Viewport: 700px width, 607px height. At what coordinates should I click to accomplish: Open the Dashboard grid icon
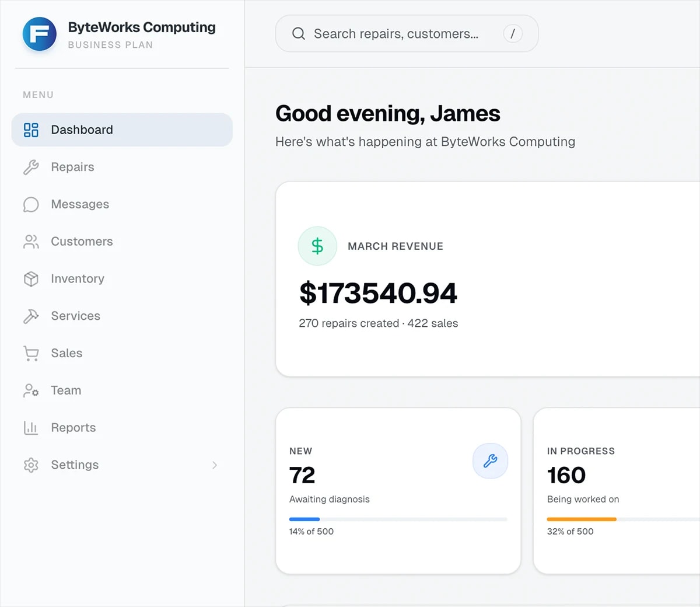[x=30, y=130]
